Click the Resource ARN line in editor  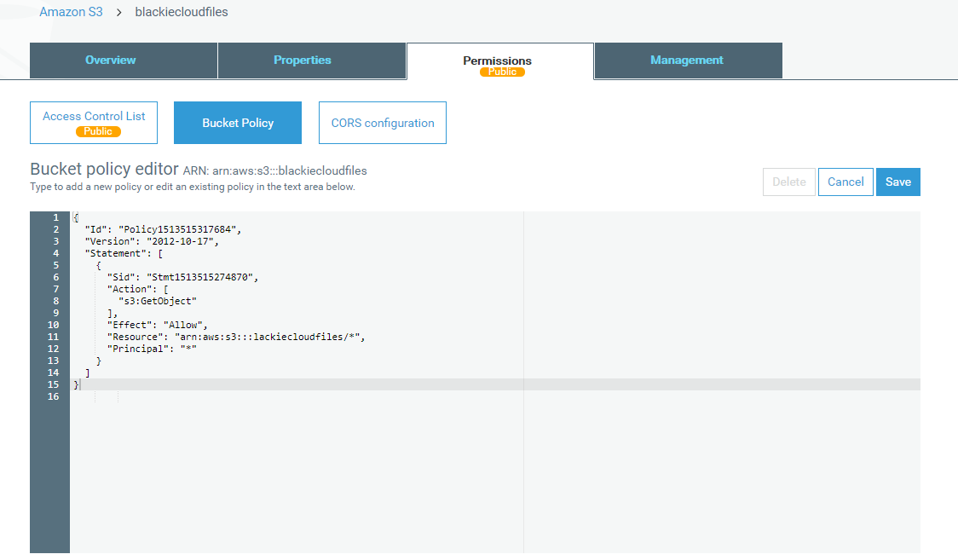(235, 337)
